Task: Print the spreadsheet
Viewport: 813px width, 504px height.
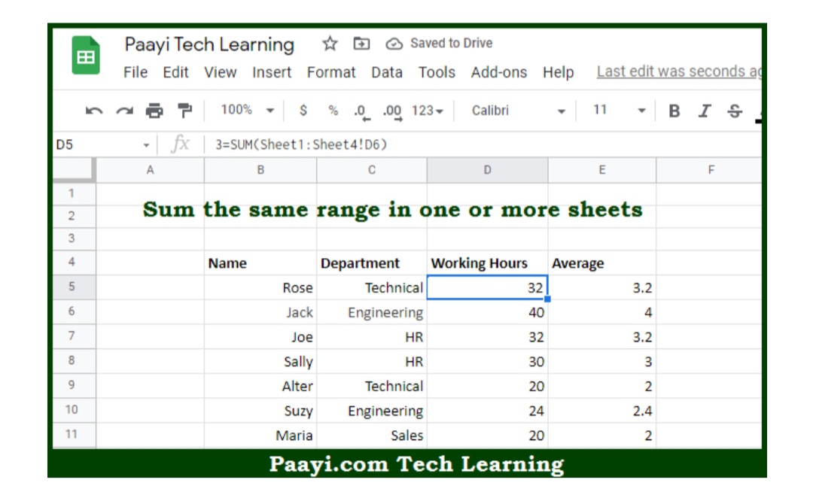Action: click(x=154, y=111)
